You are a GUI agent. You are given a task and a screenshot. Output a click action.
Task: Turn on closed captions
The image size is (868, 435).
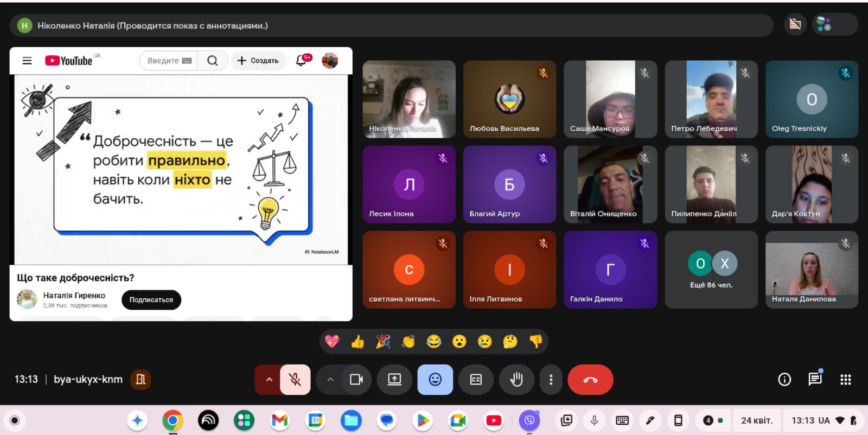476,380
